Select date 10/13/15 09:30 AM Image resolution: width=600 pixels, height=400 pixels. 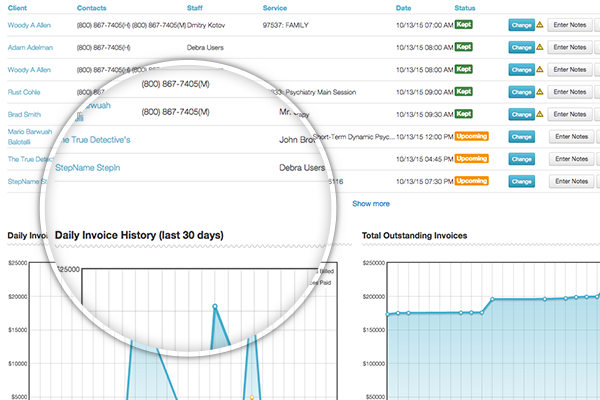[424, 114]
